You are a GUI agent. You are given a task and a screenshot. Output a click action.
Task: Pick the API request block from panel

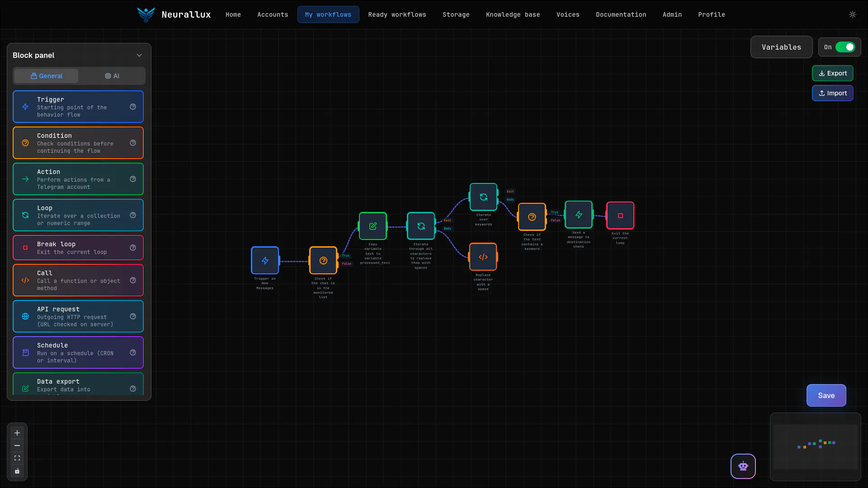point(78,316)
